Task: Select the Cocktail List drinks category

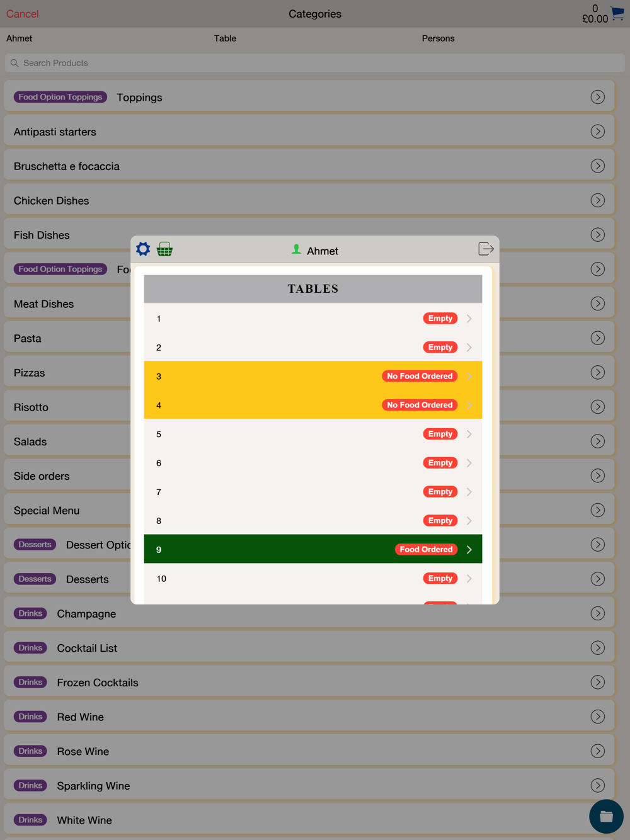Action: pyautogui.click(x=309, y=648)
